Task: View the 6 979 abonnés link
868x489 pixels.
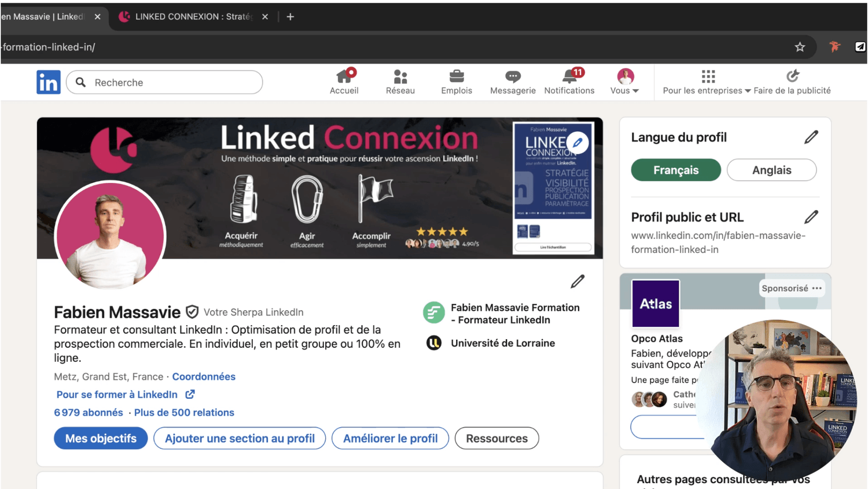Action: point(89,412)
